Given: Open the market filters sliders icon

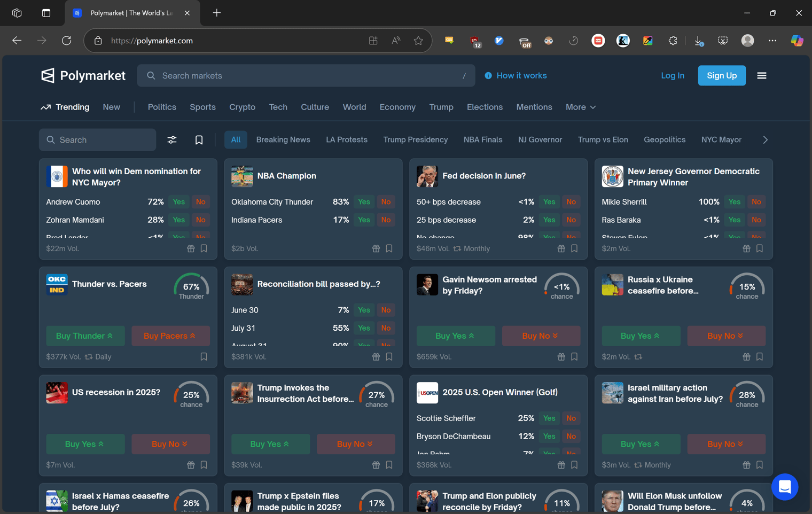Looking at the screenshot, I should coord(172,139).
